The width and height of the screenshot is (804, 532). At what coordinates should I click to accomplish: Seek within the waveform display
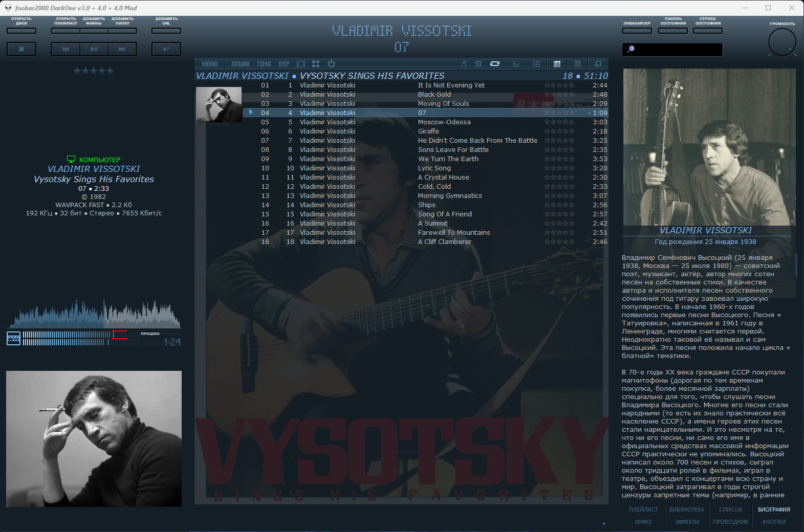click(94, 314)
